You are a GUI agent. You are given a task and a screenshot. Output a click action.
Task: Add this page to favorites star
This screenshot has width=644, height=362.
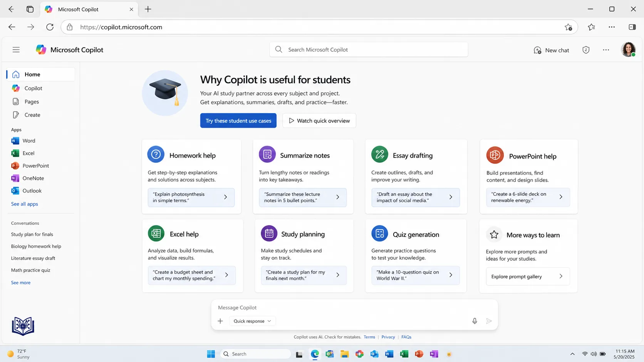[x=568, y=27]
